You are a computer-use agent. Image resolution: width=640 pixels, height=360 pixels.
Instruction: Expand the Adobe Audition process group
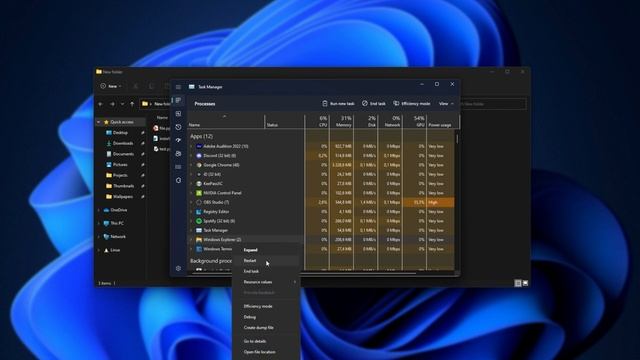(x=191, y=146)
